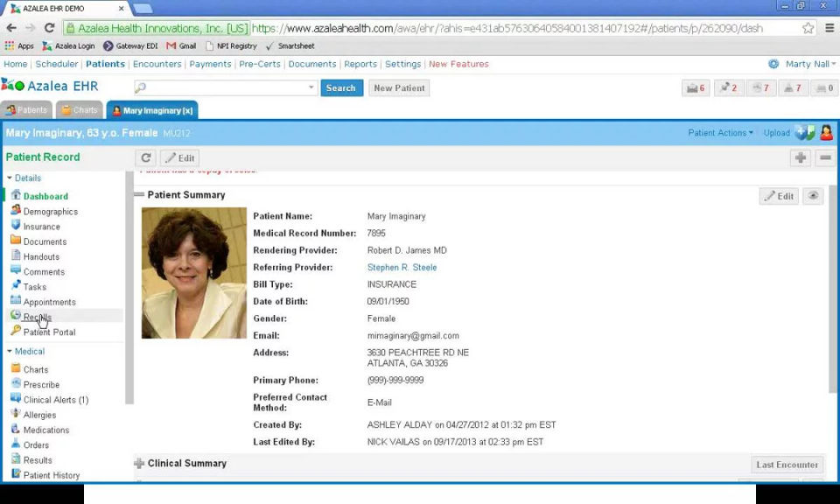Viewport: 840px width, 504px height.
Task: Click the patient avatar icon beside Upload
Action: 827,133
